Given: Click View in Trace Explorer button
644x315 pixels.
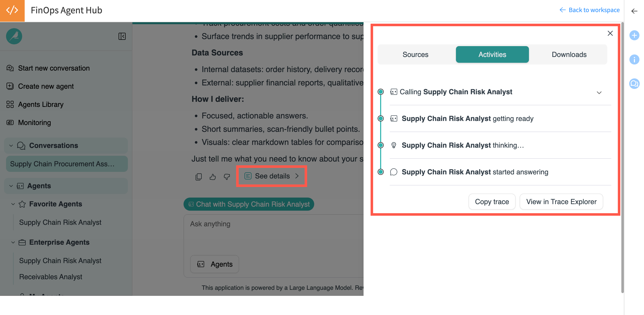Looking at the screenshot, I should pyautogui.click(x=561, y=202).
